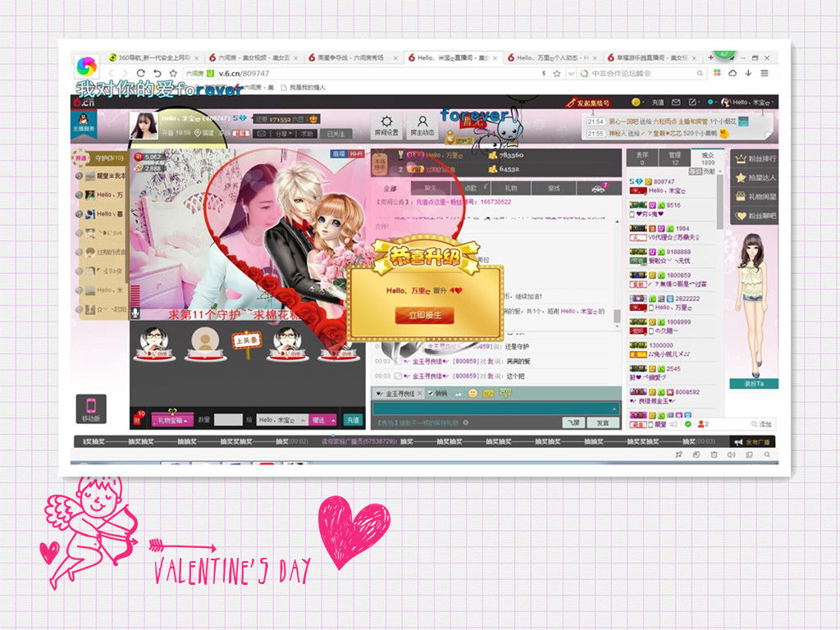
Task: Open the blue status dot dropdown in top bar
Action: [x=712, y=103]
